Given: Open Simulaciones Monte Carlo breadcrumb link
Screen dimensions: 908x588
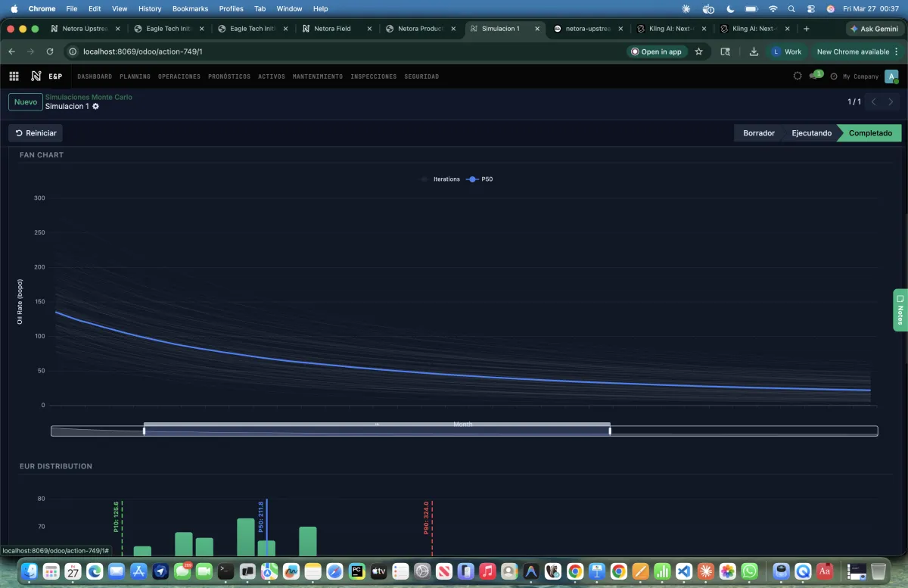Looking at the screenshot, I should pos(89,97).
